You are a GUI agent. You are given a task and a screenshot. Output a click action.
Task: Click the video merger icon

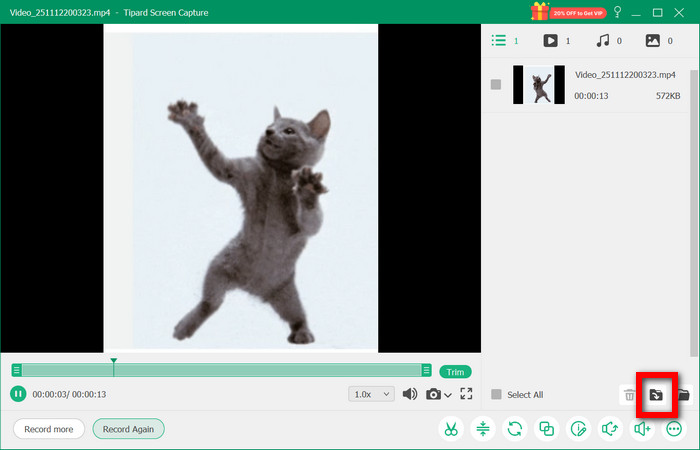[547, 429]
